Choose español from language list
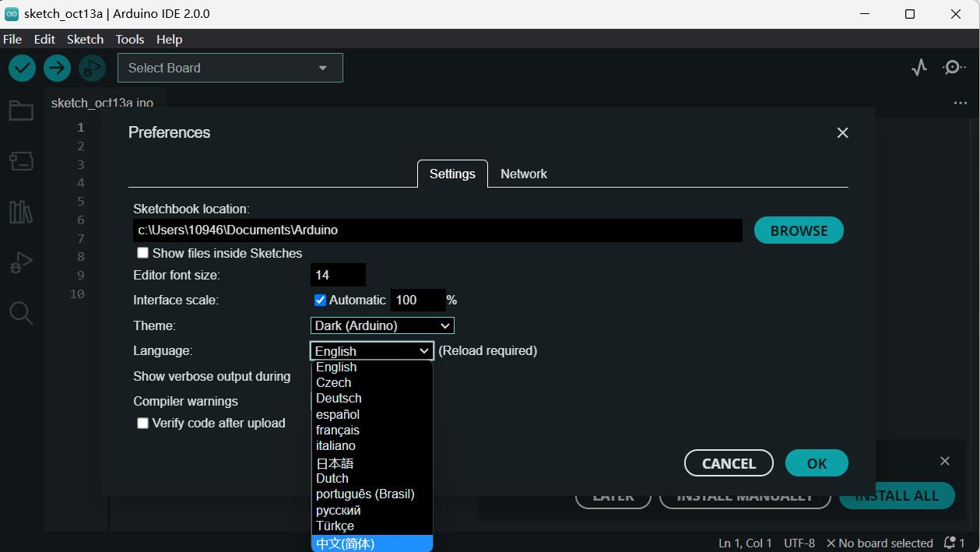This screenshot has height=552, width=980. point(372,414)
